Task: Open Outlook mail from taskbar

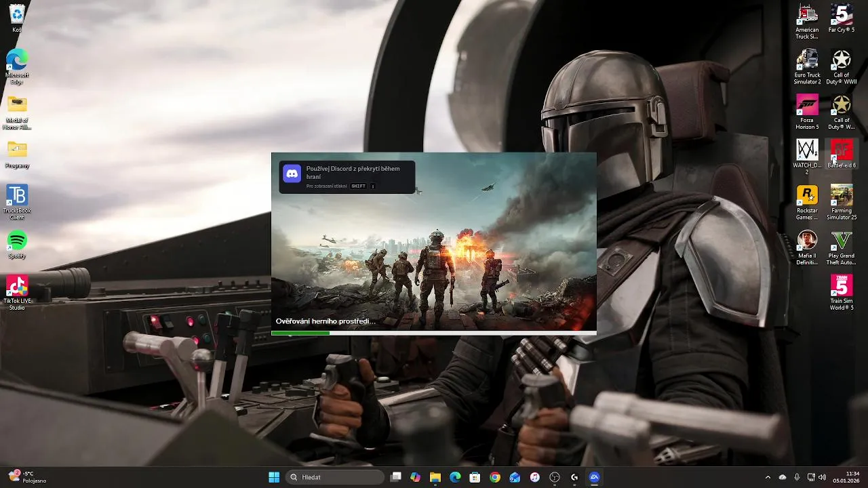Action: pyautogui.click(x=515, y=477)
